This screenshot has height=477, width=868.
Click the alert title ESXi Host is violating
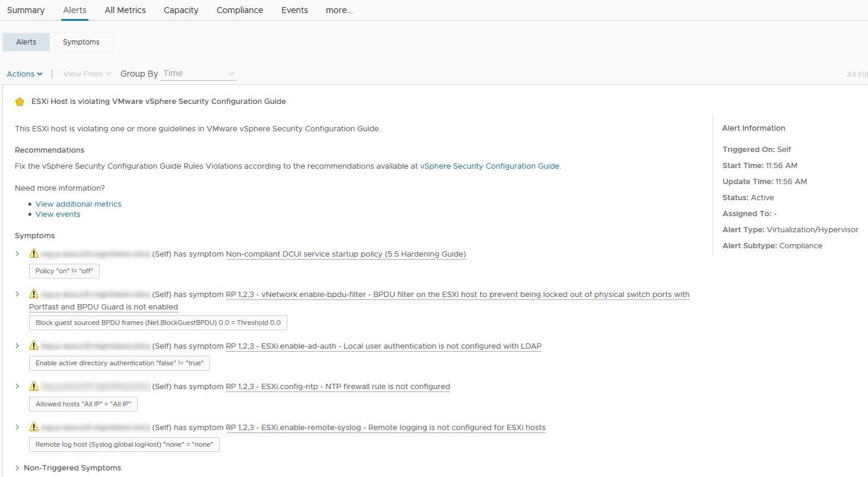[x=159, y=102]
